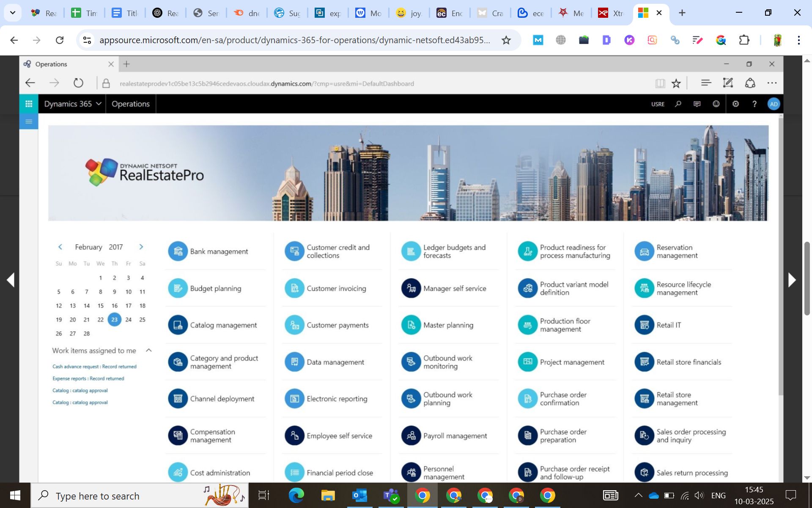Select the Operations menu item
The width and height of the screenshot is (812, 508).
point(130,104)
